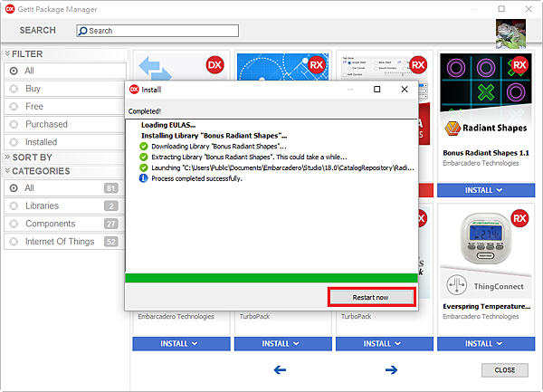
Task: Expand the SORT BY section
Action: pyautogui.click(x=7, y=158)
